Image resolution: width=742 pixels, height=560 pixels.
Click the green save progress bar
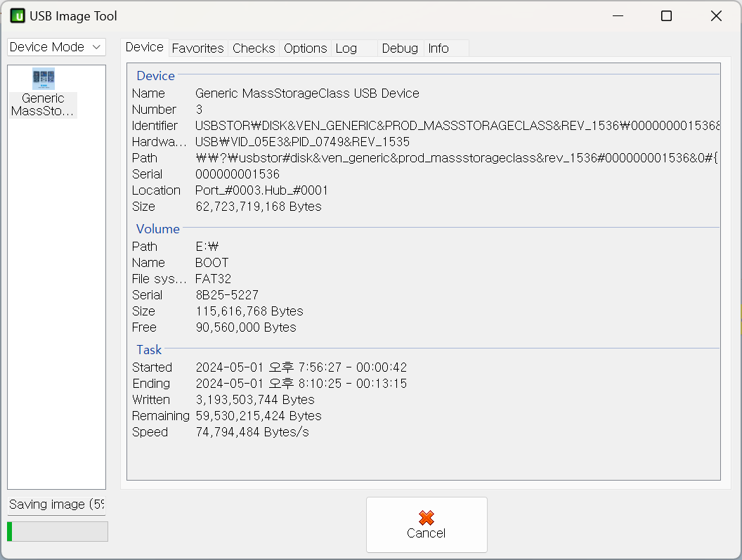tap(57, 532)
